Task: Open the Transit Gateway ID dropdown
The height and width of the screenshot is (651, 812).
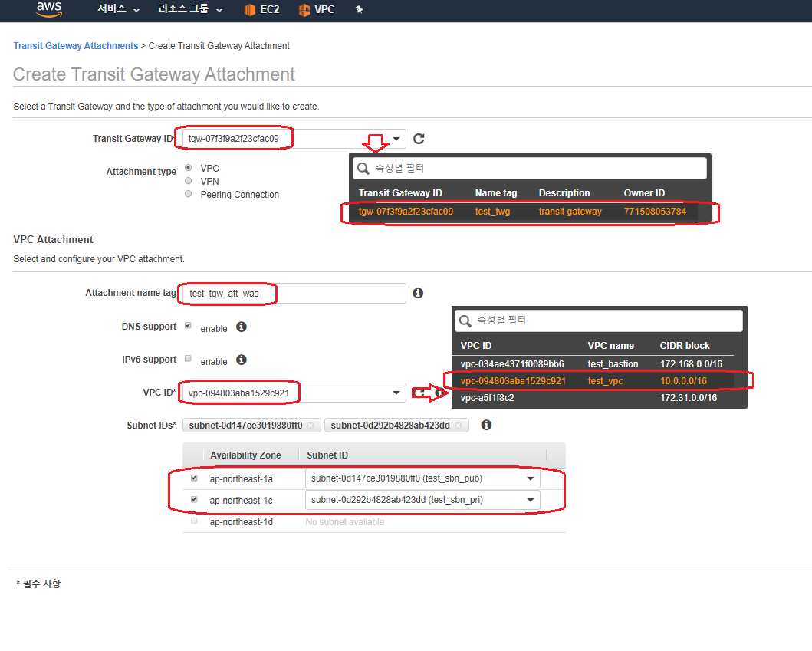Action: 294,139
